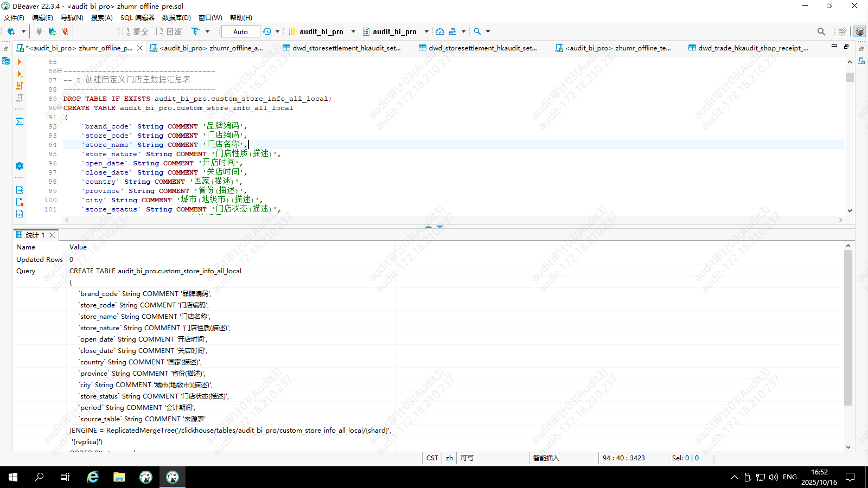Click the red disconnect plug icon

(x=65, y=31)
